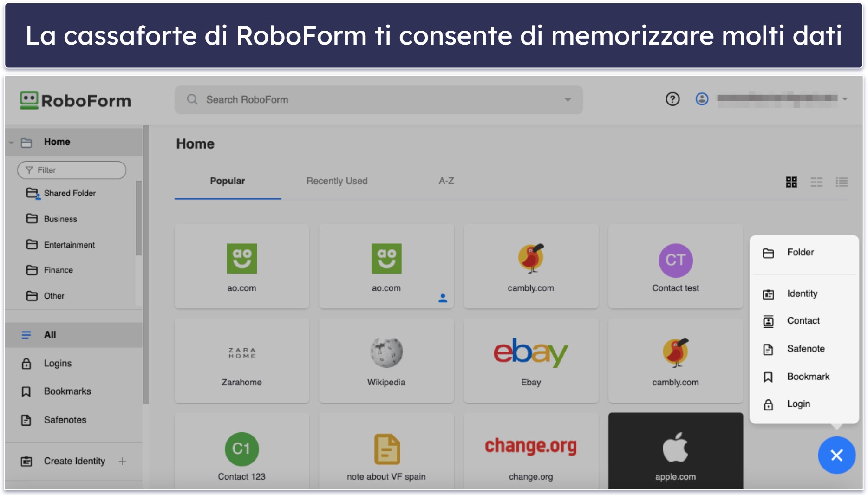Screen dimensions: 868x495
Task: Open the Other folder
Action: pyautogui.click(x=54, y=296)
